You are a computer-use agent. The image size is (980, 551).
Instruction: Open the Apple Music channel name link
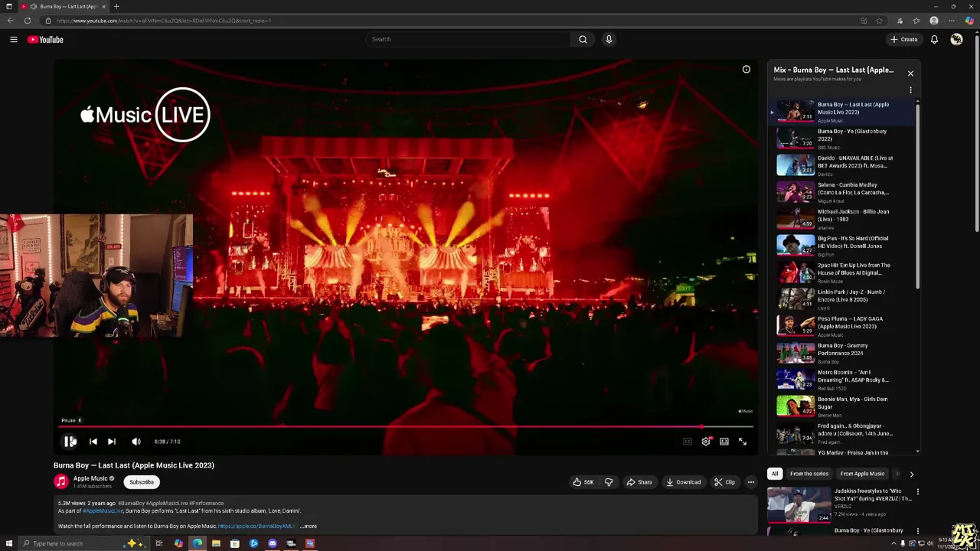(90, 478)
